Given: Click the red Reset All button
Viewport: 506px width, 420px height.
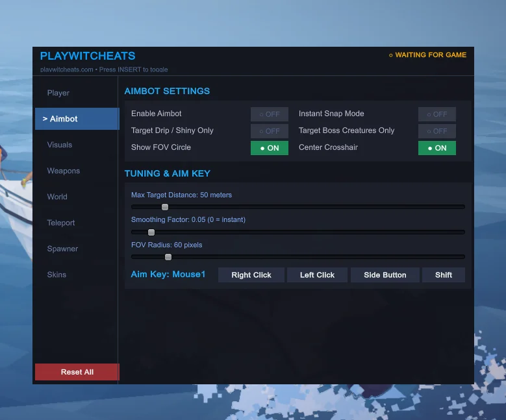Looking at the screenshot, I should 77,372.
